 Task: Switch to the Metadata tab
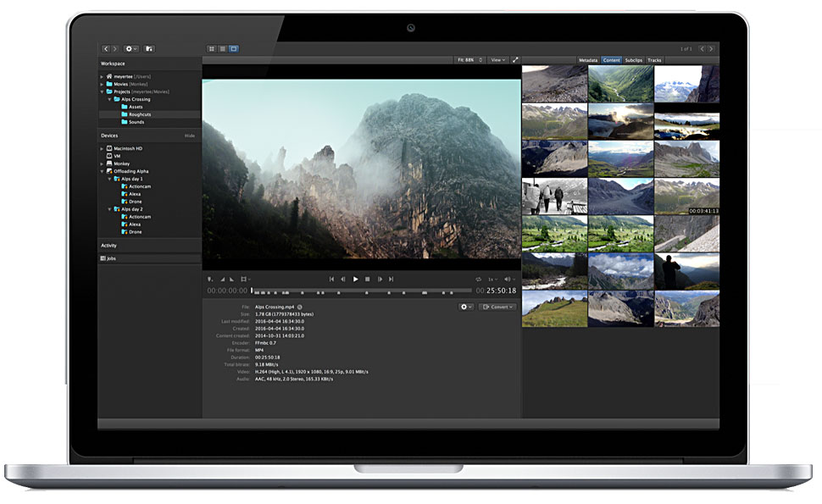[588, 60]
